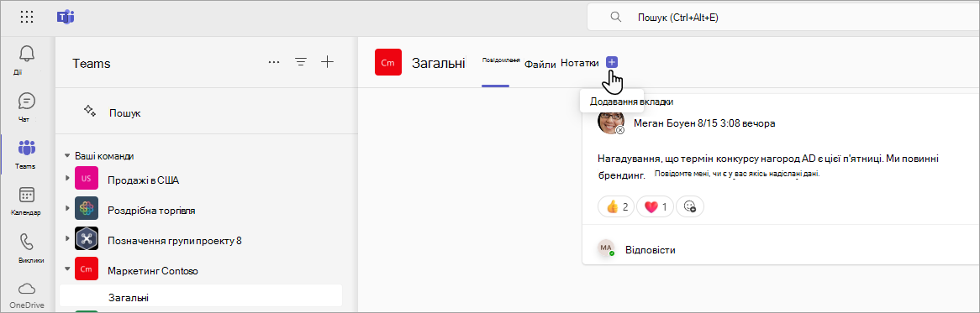980x313 pixels.
Task: Open Дії notifications bell in sidebar
Action: (x=27, y=54)
